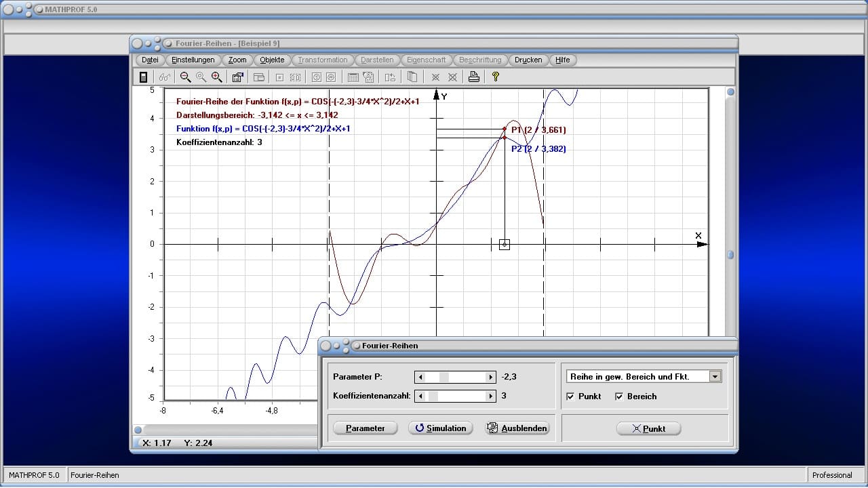Click the second cross delete-all icon

click(x=452, y=77)
